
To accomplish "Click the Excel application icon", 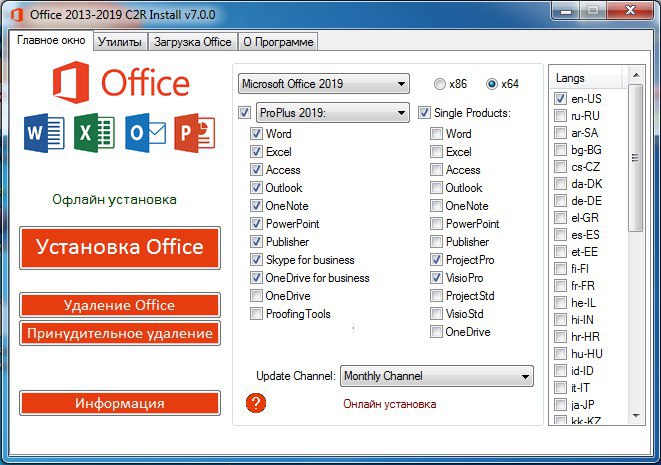I will [x=94, y=133].
